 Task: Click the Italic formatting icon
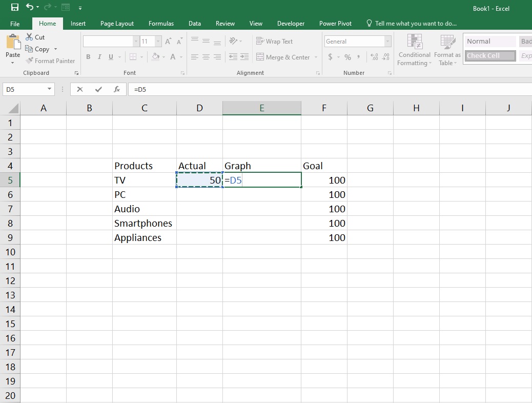coord(99,57)
